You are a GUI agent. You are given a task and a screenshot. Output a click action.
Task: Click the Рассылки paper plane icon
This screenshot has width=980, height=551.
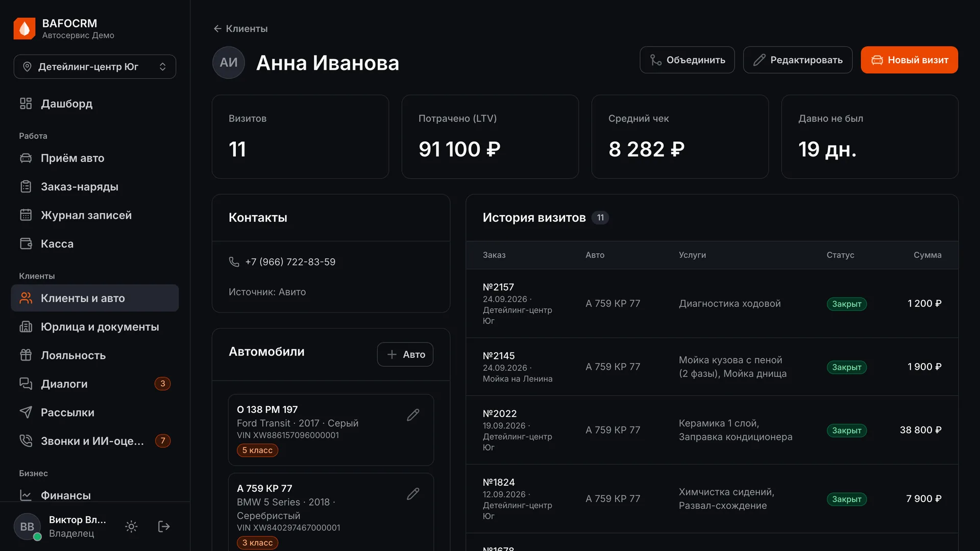click(x=26, y=412)
